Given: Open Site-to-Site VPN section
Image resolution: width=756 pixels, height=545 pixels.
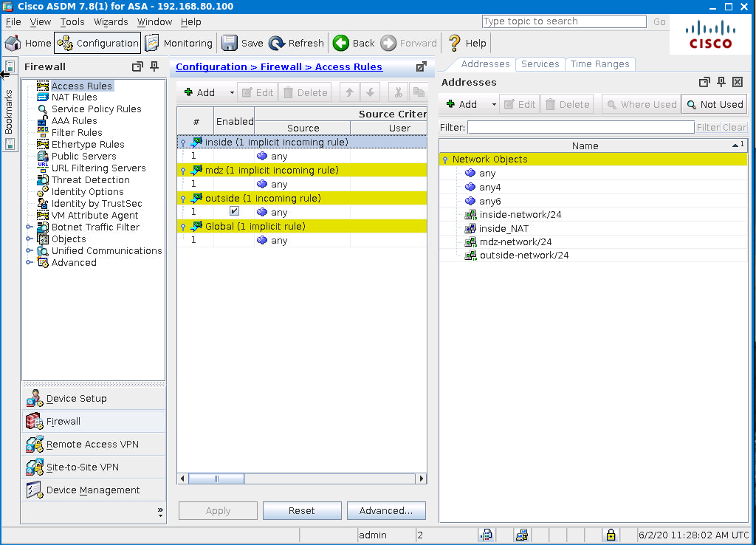Looking at the screenshot, I should pyautogui.click(x=94, y=467).
